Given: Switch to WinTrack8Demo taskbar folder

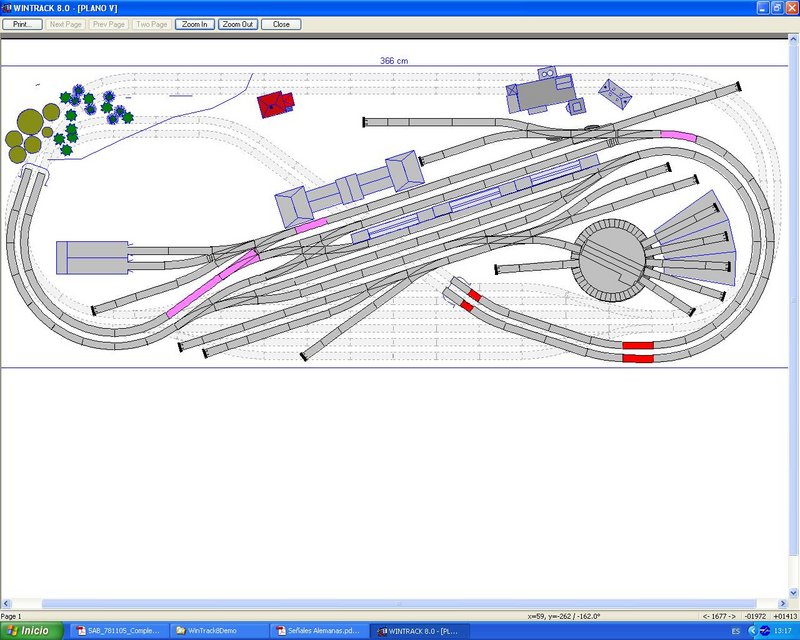Looking at the screenshot, I should pos(218,631).
